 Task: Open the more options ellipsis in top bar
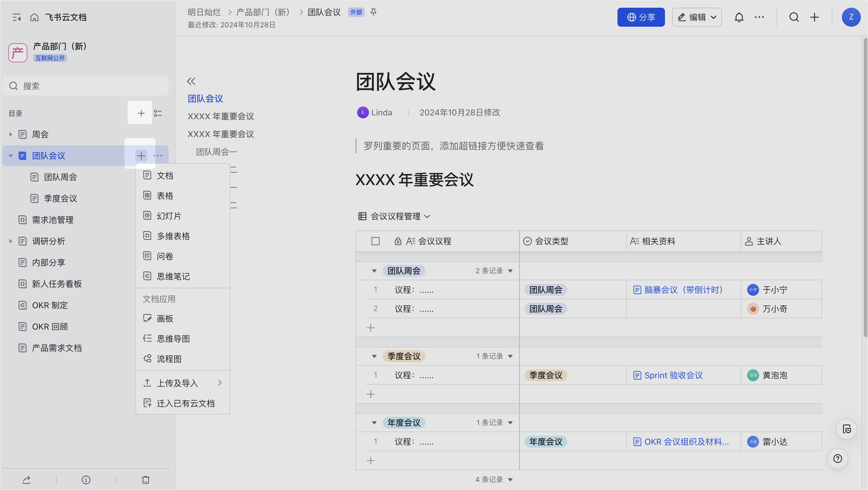coord(759,17)
